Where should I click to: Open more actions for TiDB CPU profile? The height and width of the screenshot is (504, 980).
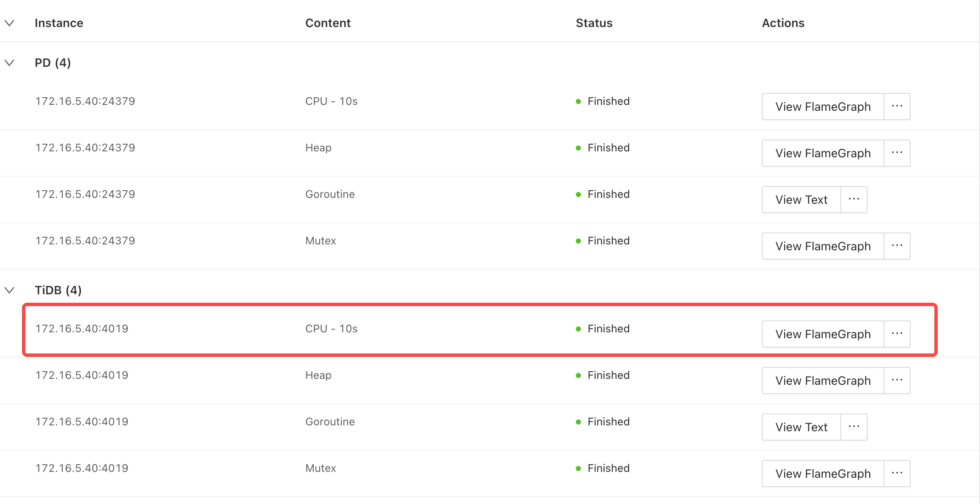[x=897, y=334]
